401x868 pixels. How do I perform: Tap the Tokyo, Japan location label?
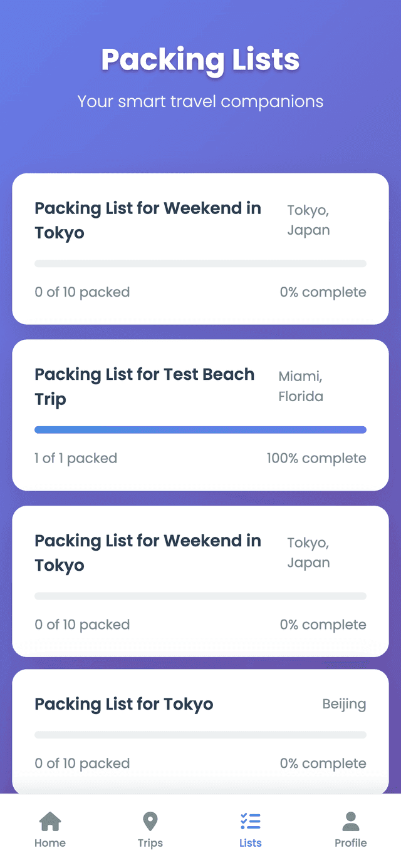point(308,220)
